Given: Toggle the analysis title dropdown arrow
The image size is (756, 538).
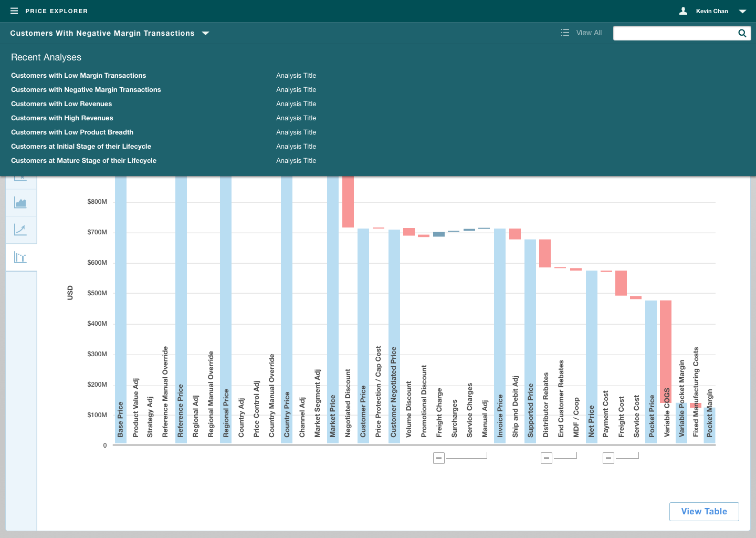Looking at the screenshot, I should 206,33.
